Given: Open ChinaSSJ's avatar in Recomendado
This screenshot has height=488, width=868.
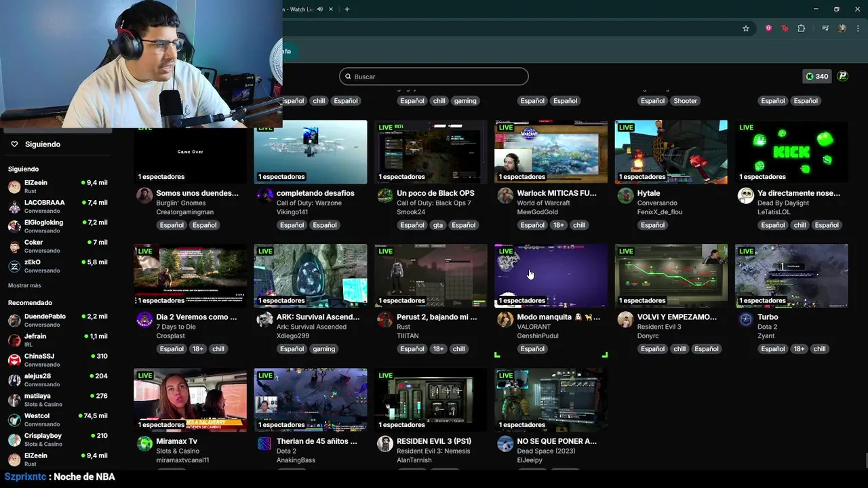Looking at the screenshot, I should click(14, 361).
